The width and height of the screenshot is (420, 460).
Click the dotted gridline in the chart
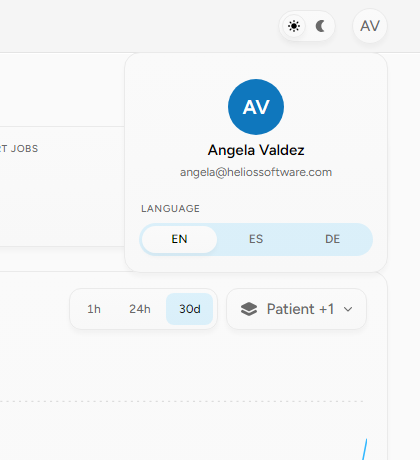coord(182,401)
